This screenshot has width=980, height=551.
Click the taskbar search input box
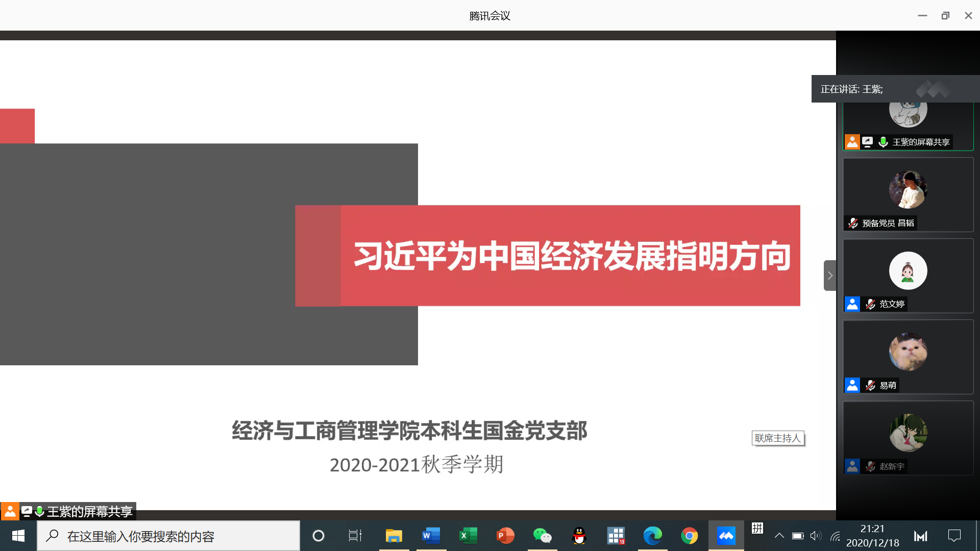tap(168, 536)
